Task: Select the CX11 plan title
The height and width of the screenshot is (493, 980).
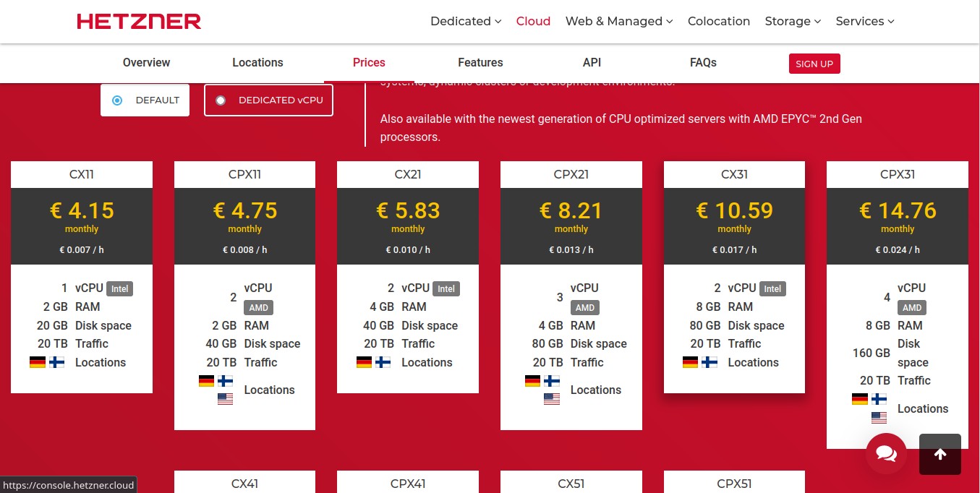Action: point(82,174)
